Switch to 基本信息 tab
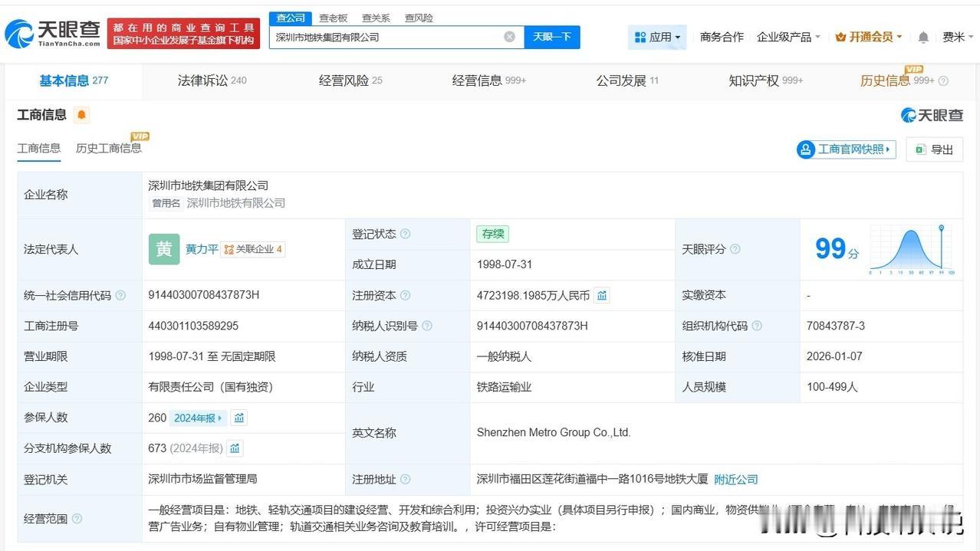980x551 pixels. (74, 80)
